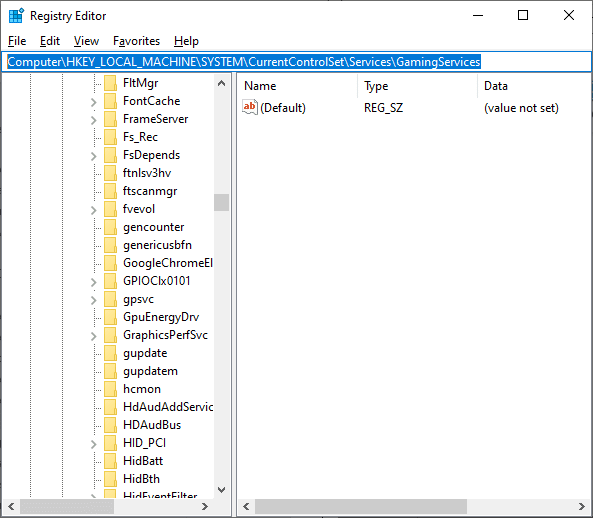Expand the FrameServer key
Image resolution: width=593 pixels, height=518 pixels.
93,120
